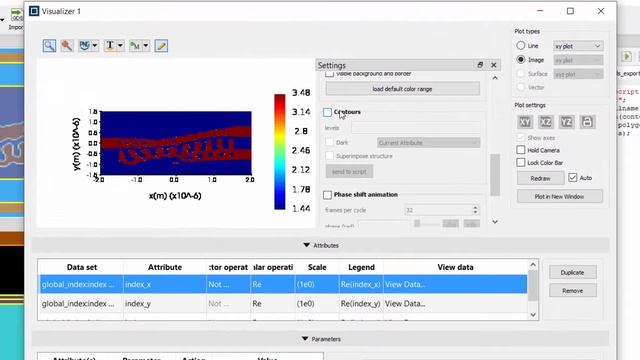Undock the Settings panel

pyautogui.click(x=480, y=65)
